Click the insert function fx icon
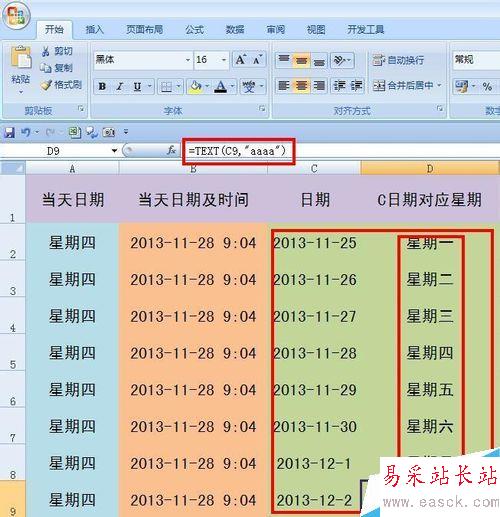Viewport: 500px width, 517px height. coord(171,151)
